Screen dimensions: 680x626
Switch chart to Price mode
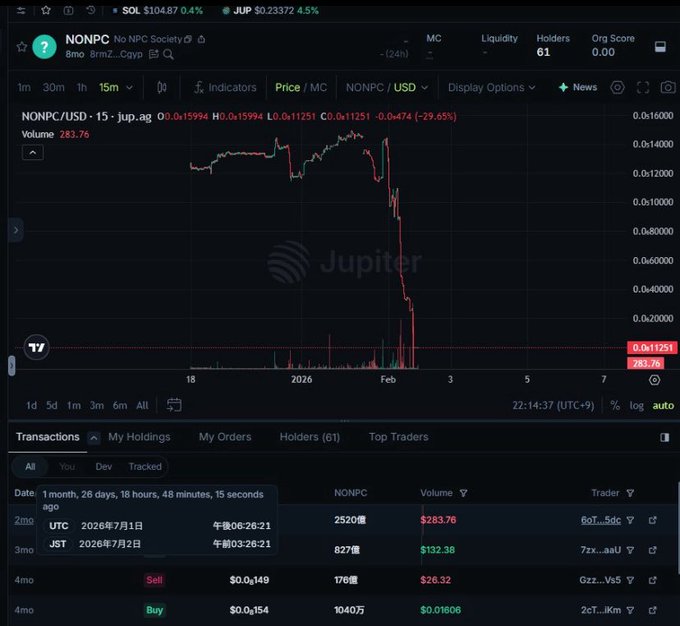(x=287, y=88)
